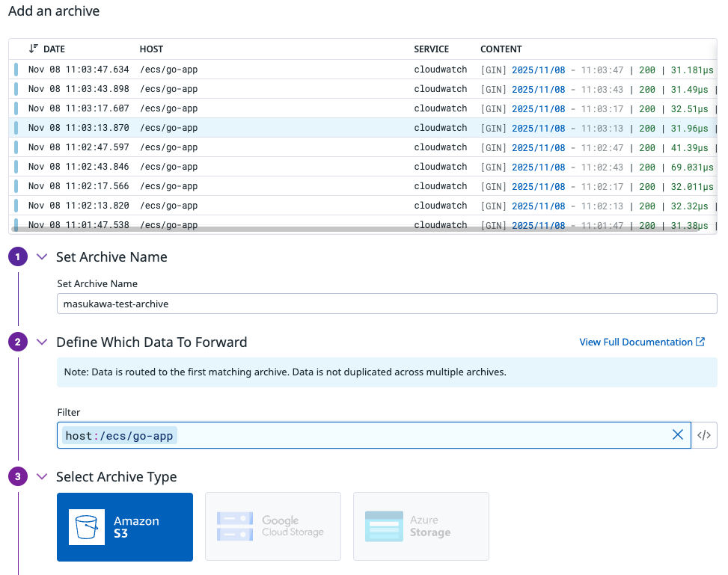The image size is (728, 575).
Task: Open the View Full Documentation link
Action: (x=641, y=342)
